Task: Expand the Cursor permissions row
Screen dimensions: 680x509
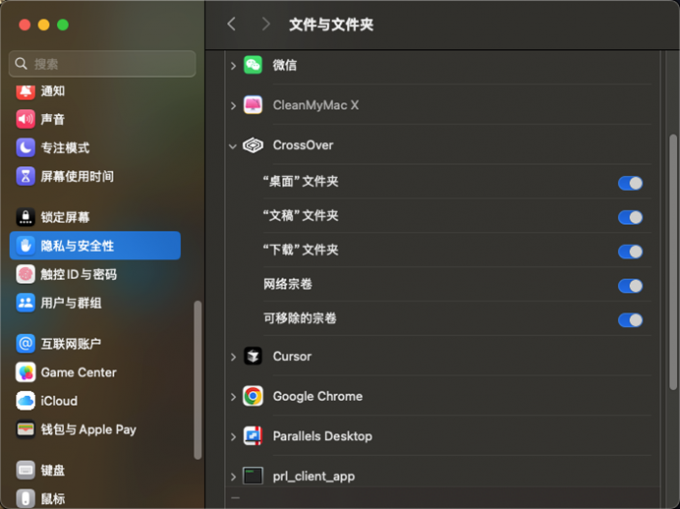Action: point(233,357)
